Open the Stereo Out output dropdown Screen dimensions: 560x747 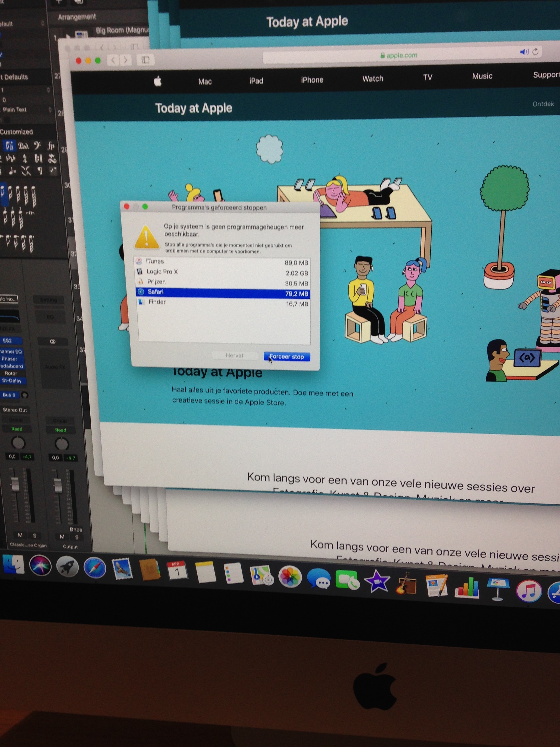pos(15,410)
